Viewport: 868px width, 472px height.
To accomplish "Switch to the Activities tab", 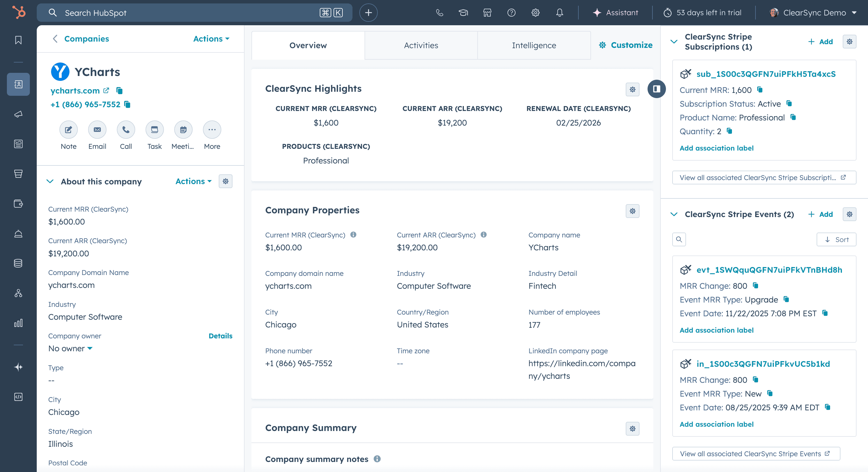I will coord(421,45).
